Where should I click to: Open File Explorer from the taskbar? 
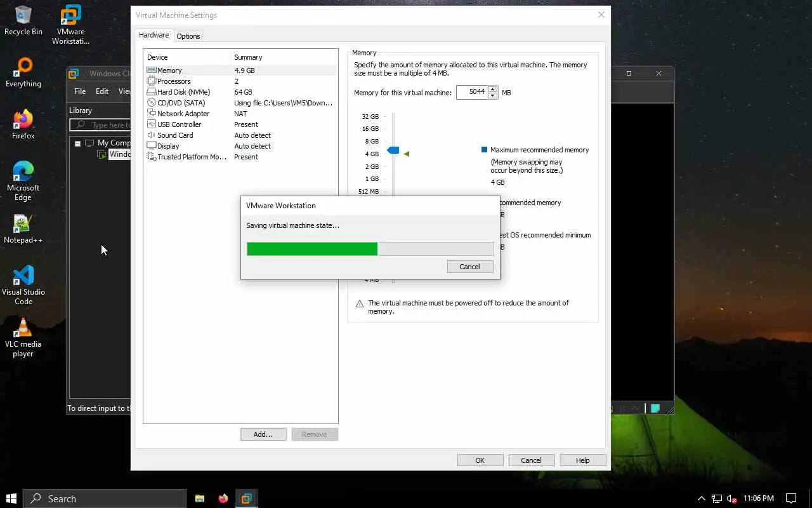pyautogui.click(x=199, y=498)
